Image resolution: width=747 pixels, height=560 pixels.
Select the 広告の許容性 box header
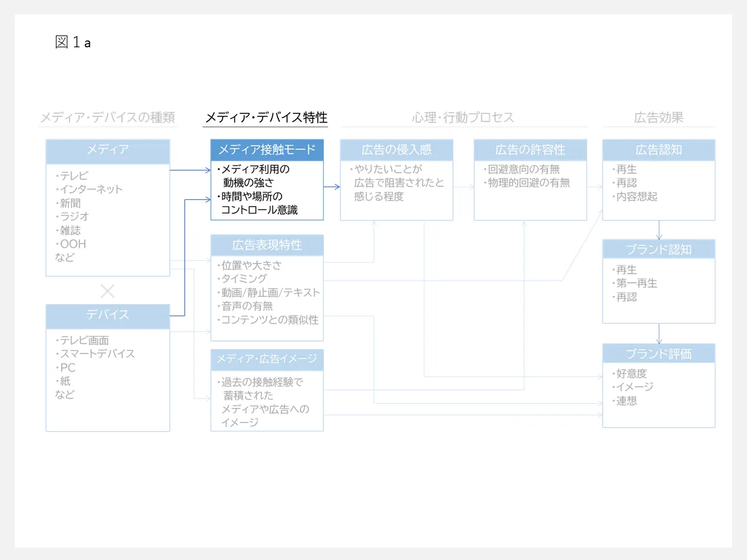point(530,150)
